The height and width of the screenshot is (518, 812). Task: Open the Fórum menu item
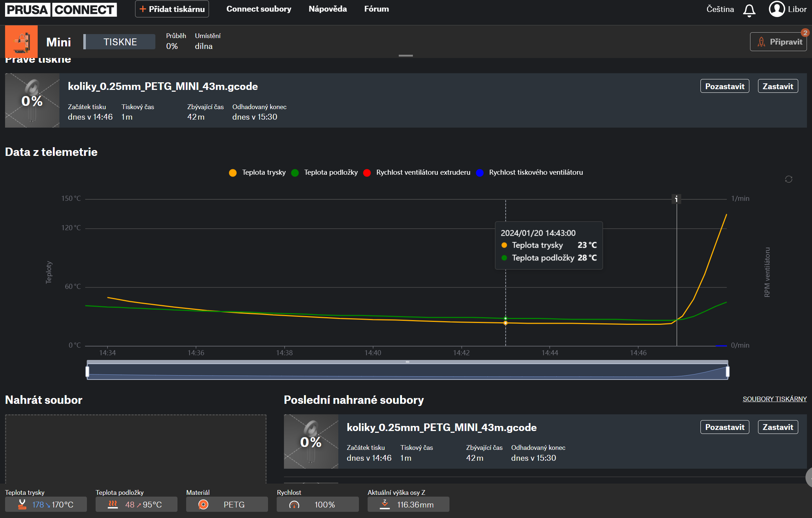(x=376, y=9)
